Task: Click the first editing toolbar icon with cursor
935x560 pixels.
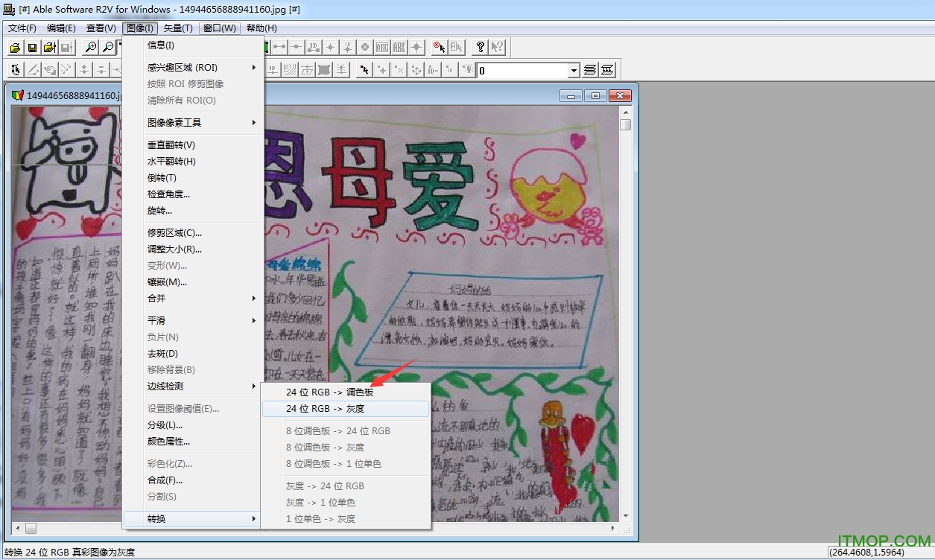Action: tap(16, 70)
